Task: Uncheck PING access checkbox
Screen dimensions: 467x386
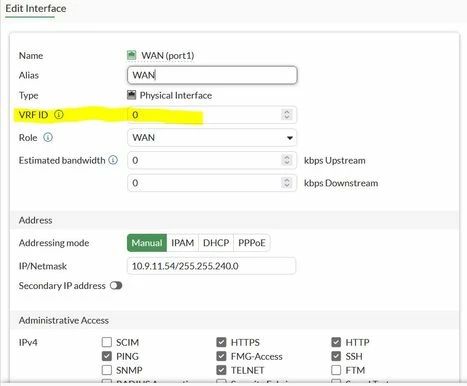Action: tap(107, 356)
